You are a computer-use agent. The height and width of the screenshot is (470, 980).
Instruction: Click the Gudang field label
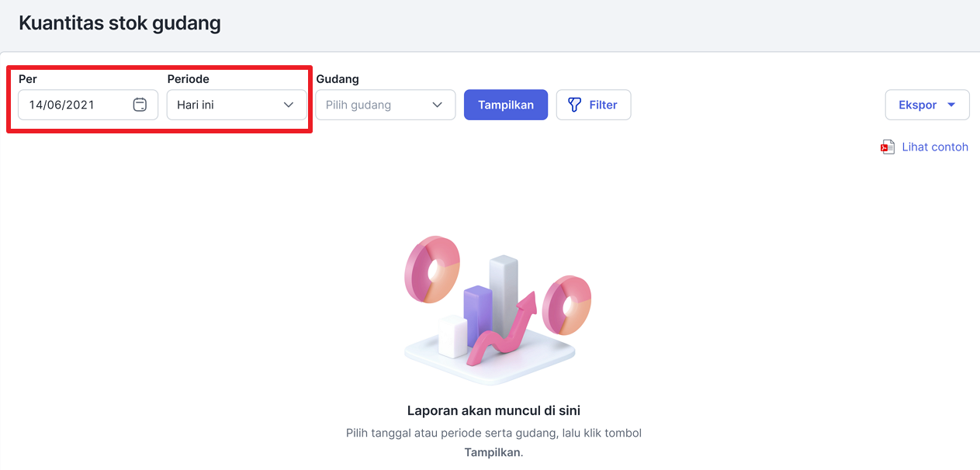[338, 79]
